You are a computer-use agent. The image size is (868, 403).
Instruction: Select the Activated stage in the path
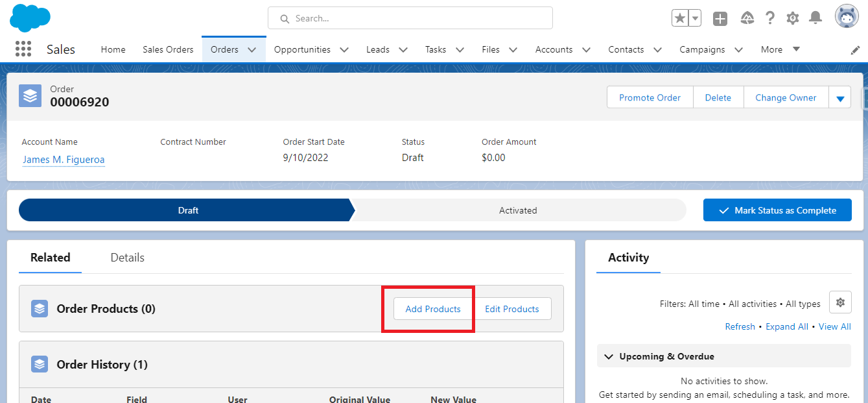[518, 210]
